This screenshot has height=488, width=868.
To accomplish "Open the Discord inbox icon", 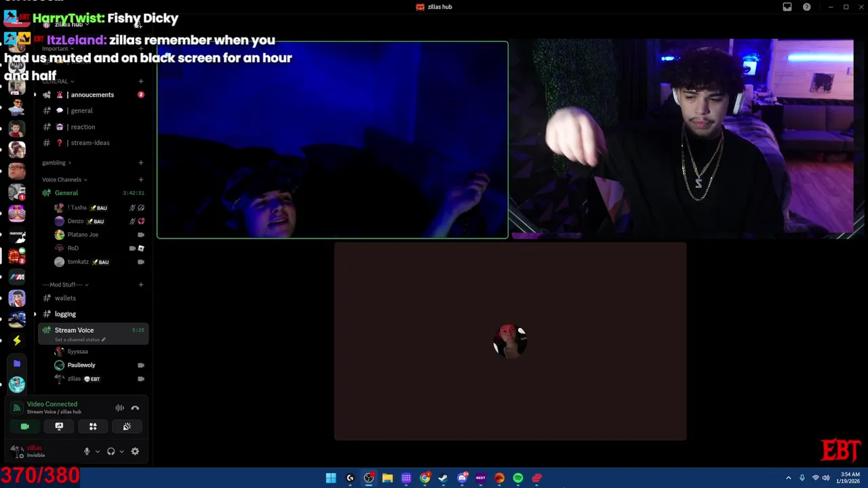I will click(787, 7).
